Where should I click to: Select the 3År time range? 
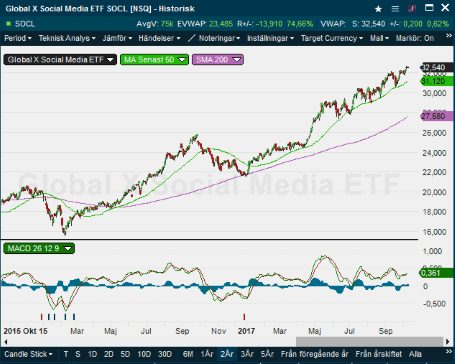pyautogui.click(x=247, y=354)
